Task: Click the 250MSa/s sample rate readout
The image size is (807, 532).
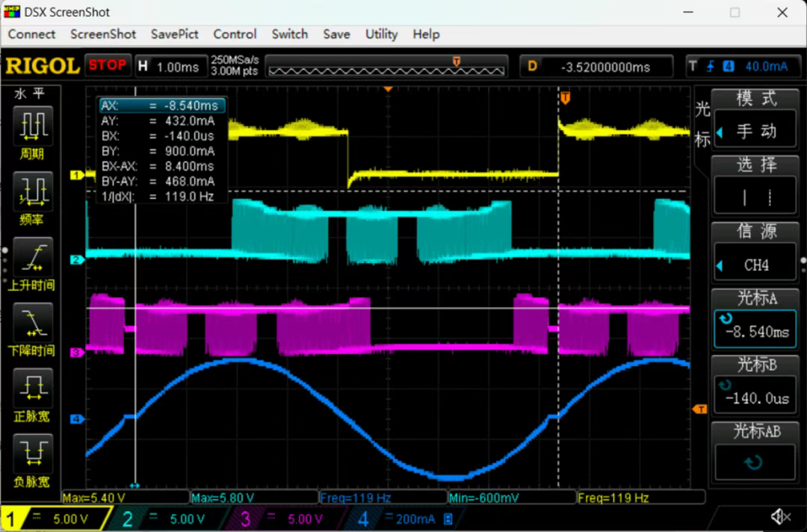Action: click(x=235, y=61)
